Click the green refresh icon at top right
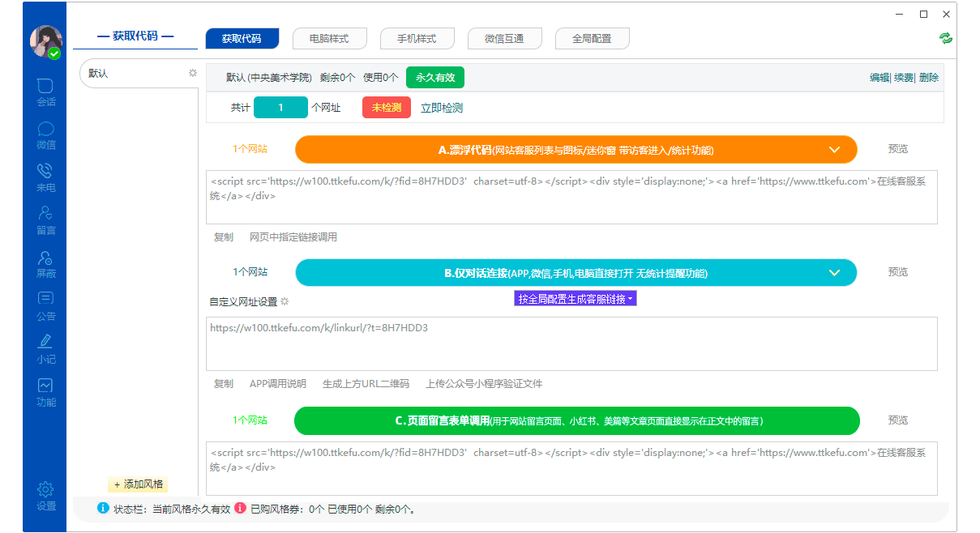Image resolution: width=980 pixels, height=533 pixels. pos(945,38)
